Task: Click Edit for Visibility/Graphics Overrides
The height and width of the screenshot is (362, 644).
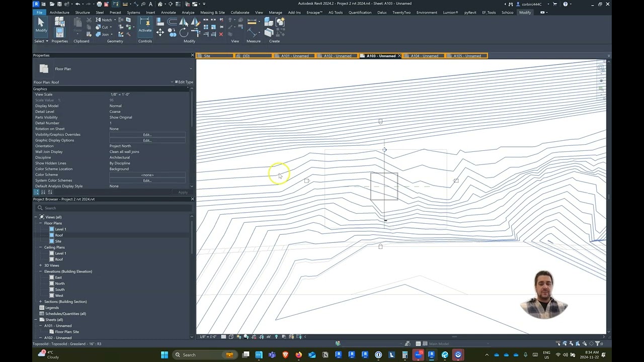Action: 147,135
